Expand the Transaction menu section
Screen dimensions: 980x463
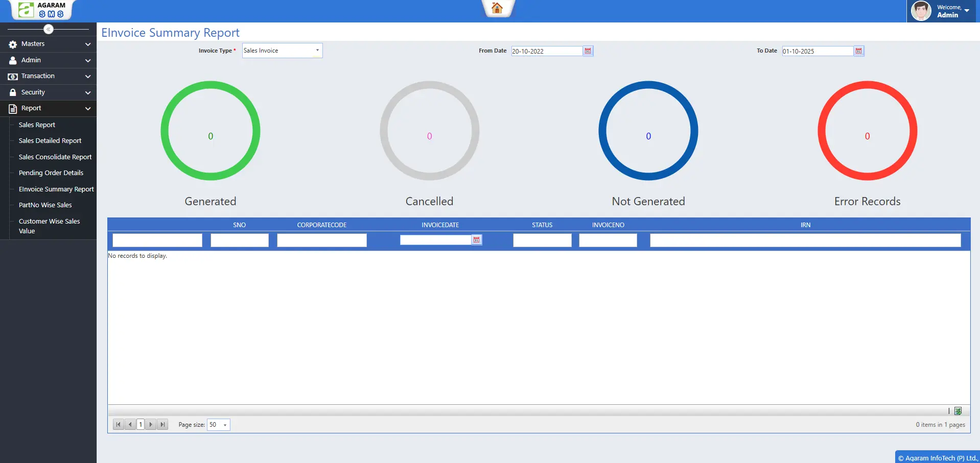48,76
